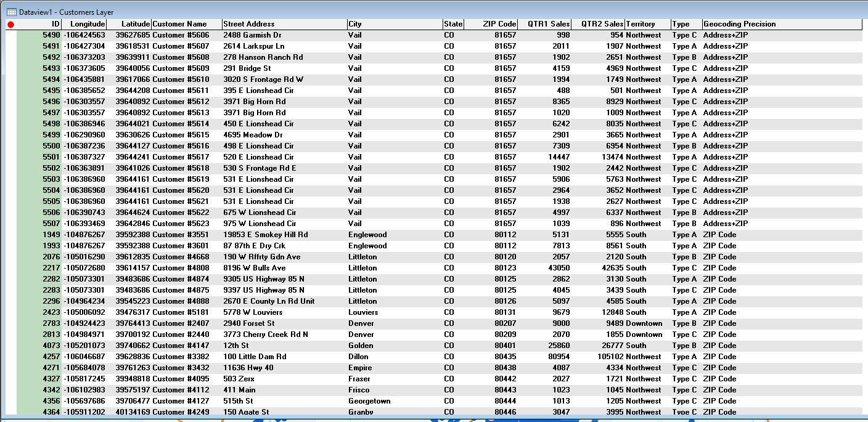
Task: Click the QTR2 Sales column header
Action: 598,24
